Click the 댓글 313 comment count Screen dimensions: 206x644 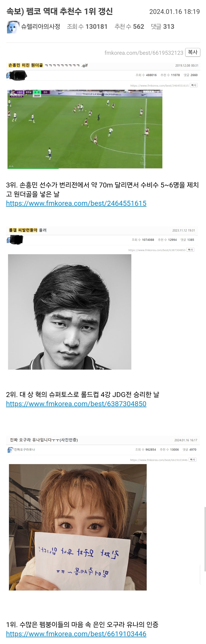(x=163, y=27)
